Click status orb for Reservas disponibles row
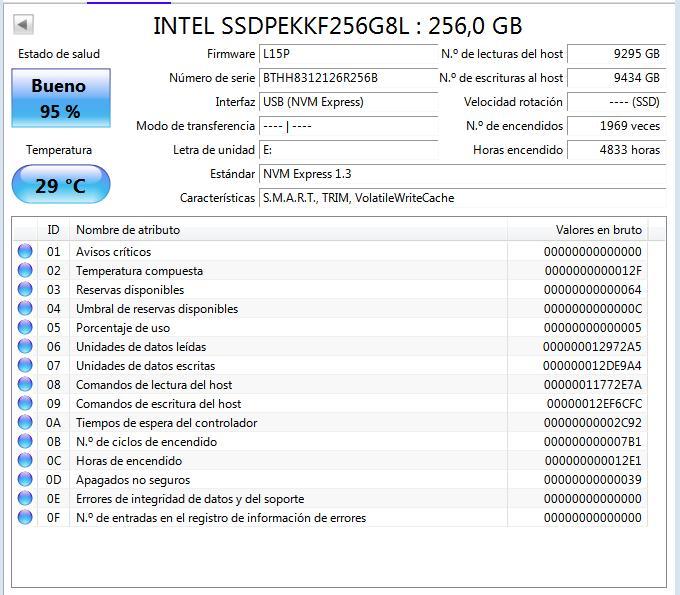Screen dimensions: 680x595 [25, 290]
